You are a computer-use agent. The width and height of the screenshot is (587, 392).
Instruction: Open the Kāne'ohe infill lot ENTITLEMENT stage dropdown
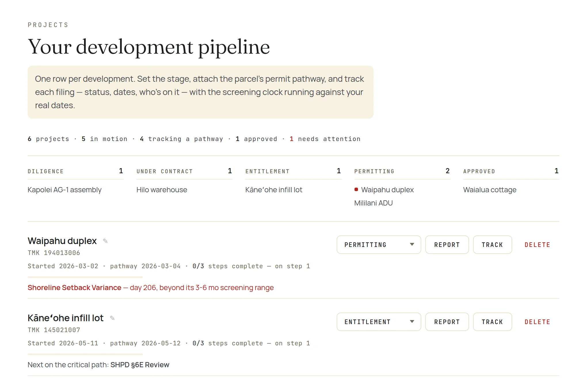pyautogui.click(x=379, y=322)
